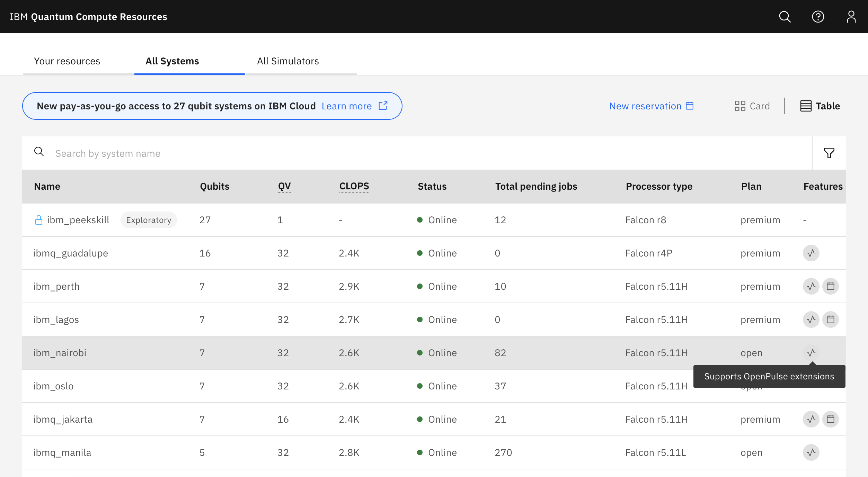The height and width of the screenshot is (477, 868).
Task: Click open plan cell in ibmq_manila row
Action: point(752,452)
